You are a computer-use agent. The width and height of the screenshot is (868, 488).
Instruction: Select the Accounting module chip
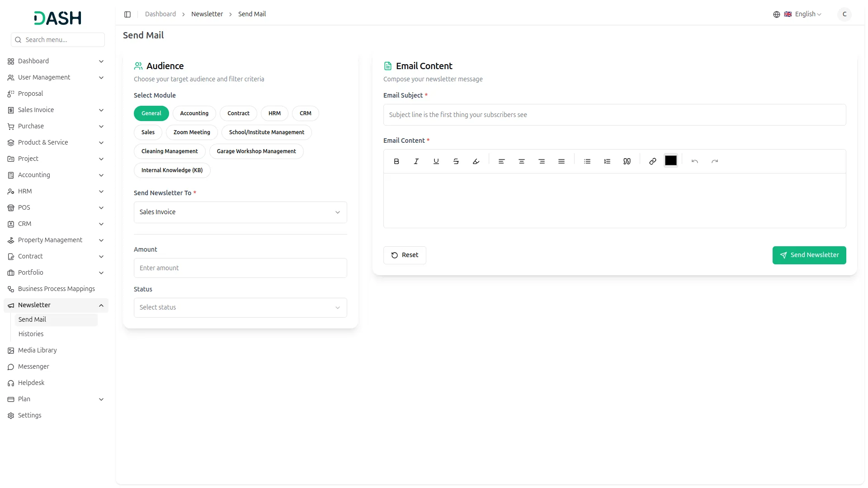tap(194, 113)
